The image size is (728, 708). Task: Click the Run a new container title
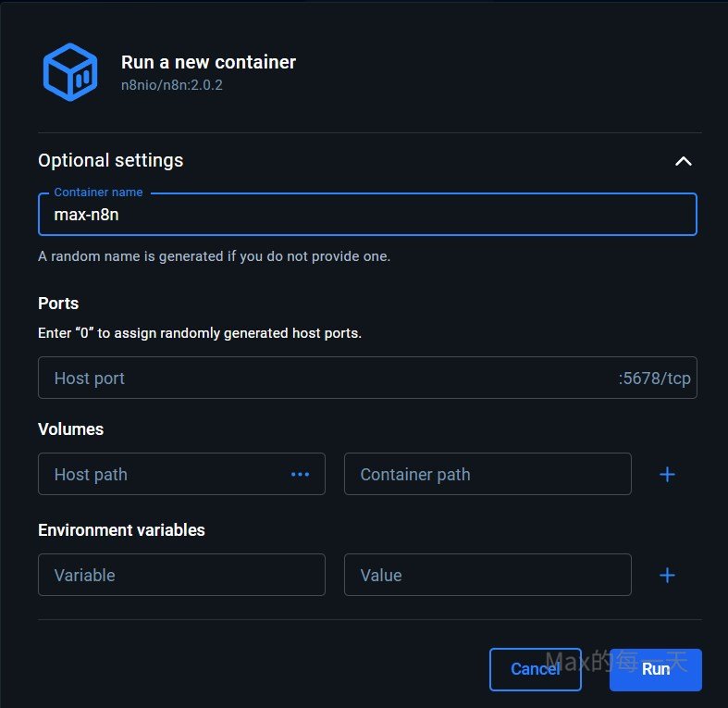coord(208,63)
